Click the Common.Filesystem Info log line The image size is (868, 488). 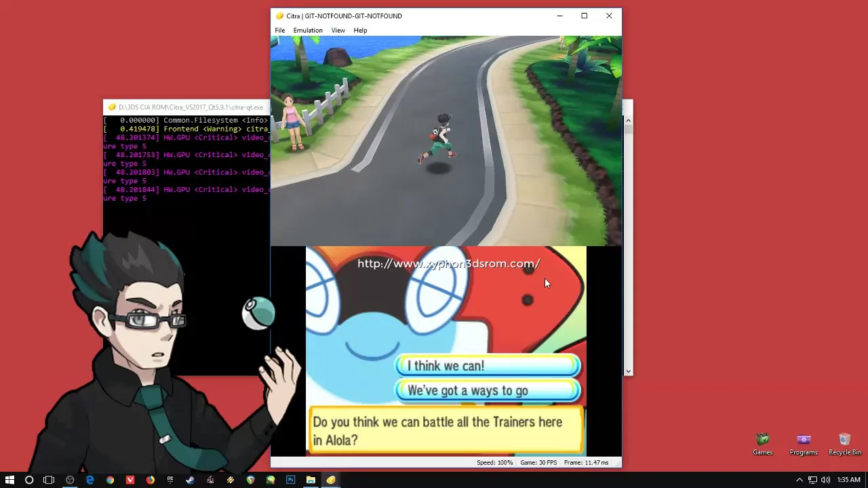(186, 120)
